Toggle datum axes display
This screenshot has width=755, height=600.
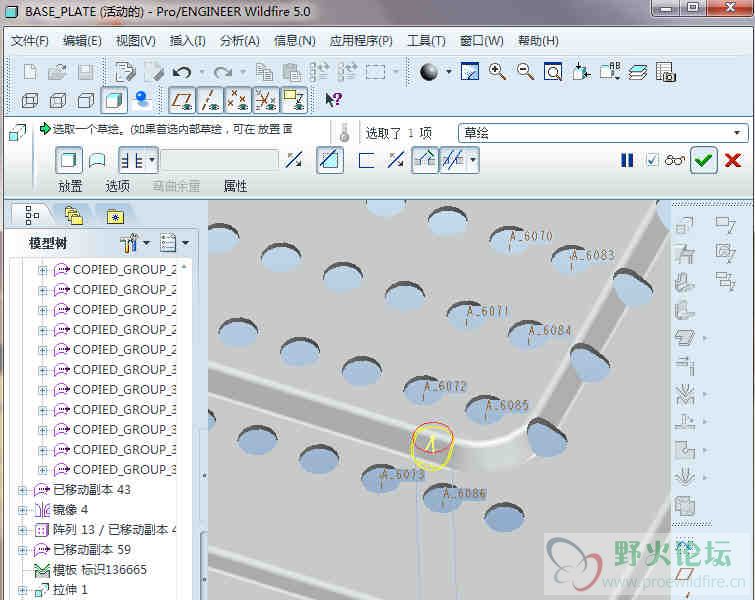(x=210, y=100)
